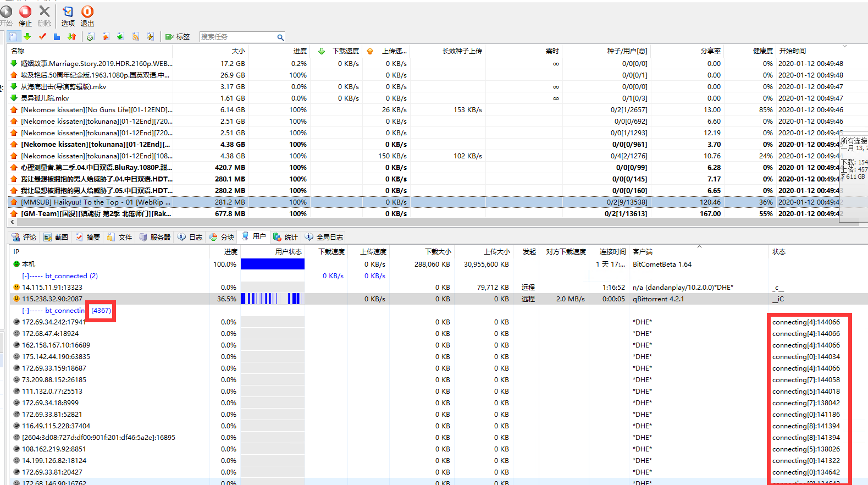Sort peers by 客户端 column header
Screen dimensions: 868x485
[x=642, y=252]
